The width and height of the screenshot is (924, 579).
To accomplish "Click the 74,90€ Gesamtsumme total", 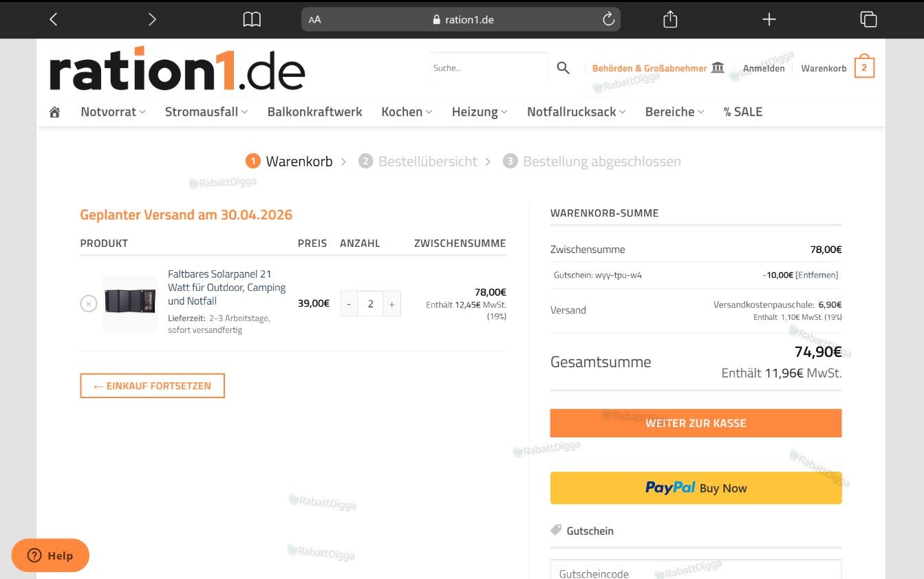I will [x=818, y=352].
